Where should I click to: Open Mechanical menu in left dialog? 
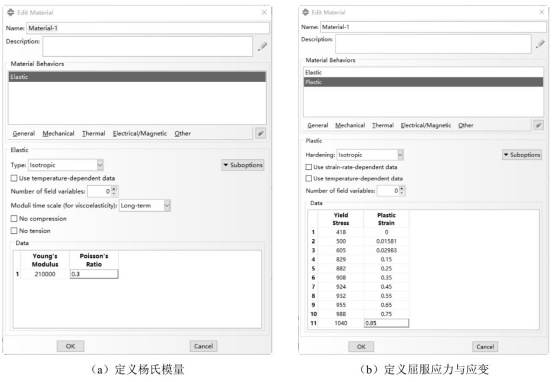pyautogui.click(x=58, y=133)
